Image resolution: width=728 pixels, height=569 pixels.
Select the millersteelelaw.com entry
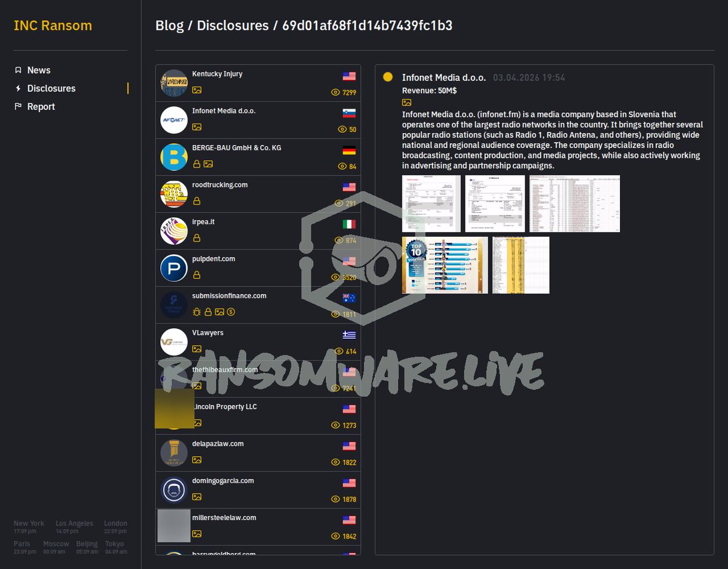(258, 528)
